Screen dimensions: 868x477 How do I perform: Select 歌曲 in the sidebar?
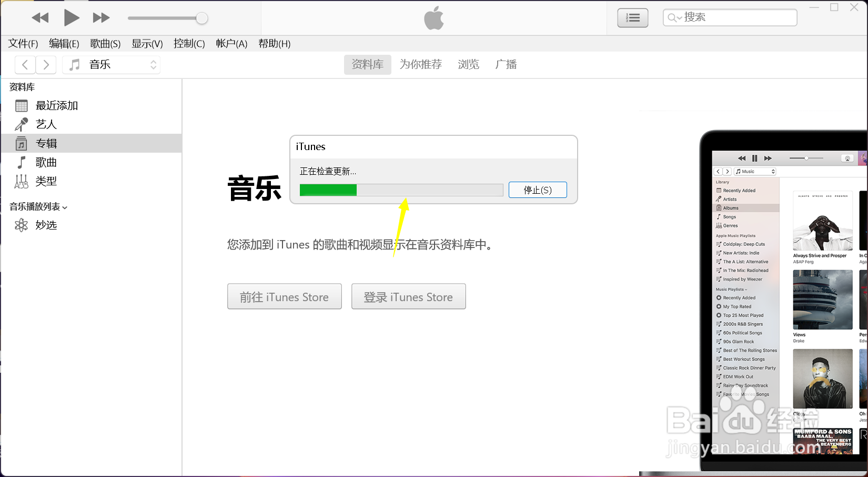point(92,162)
